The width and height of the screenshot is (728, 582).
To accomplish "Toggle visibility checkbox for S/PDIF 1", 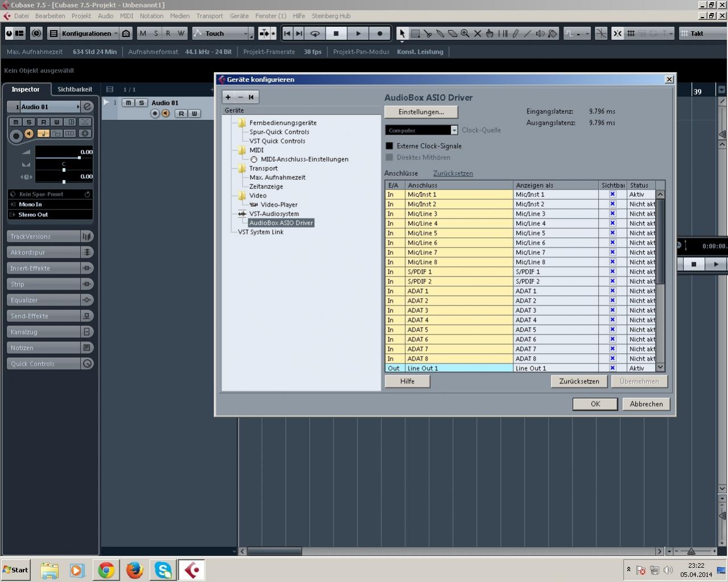I will click(x=612, y=272).
